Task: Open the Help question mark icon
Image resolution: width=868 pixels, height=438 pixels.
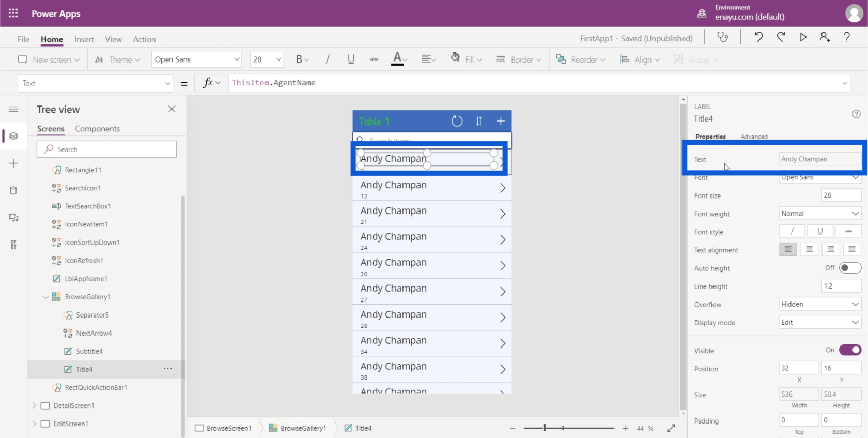Action: pyautogui.click(x=847, y=37)
